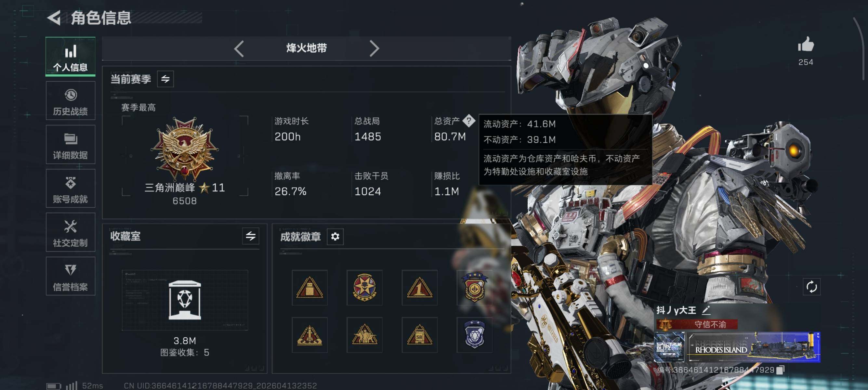Screen dimensions: 868x390
Task: Open the collection room display case
Action: point(185,300)
